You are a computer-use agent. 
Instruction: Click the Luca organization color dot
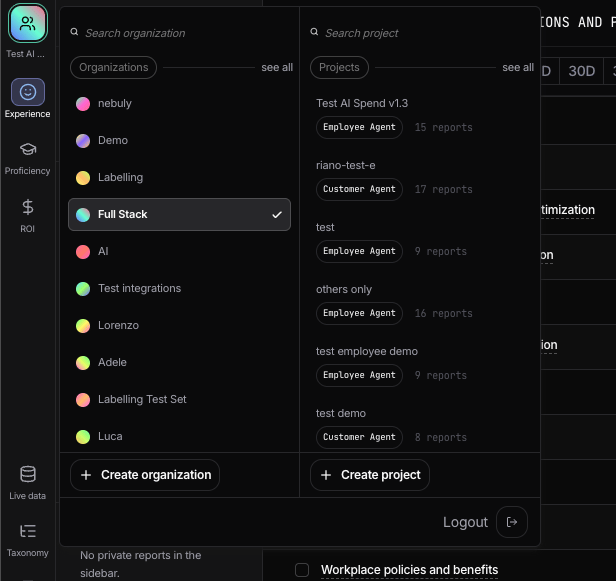[83, 436]
